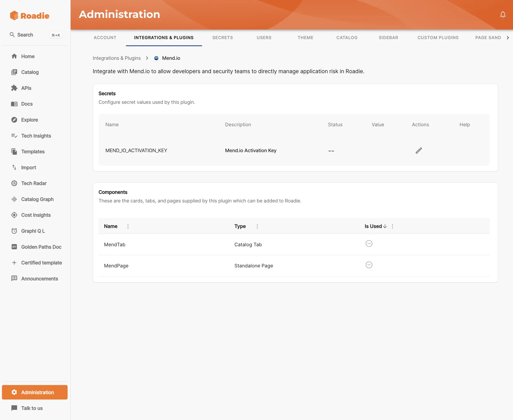
Task: Toggle usage of the MendPage component
Action: 369,265
